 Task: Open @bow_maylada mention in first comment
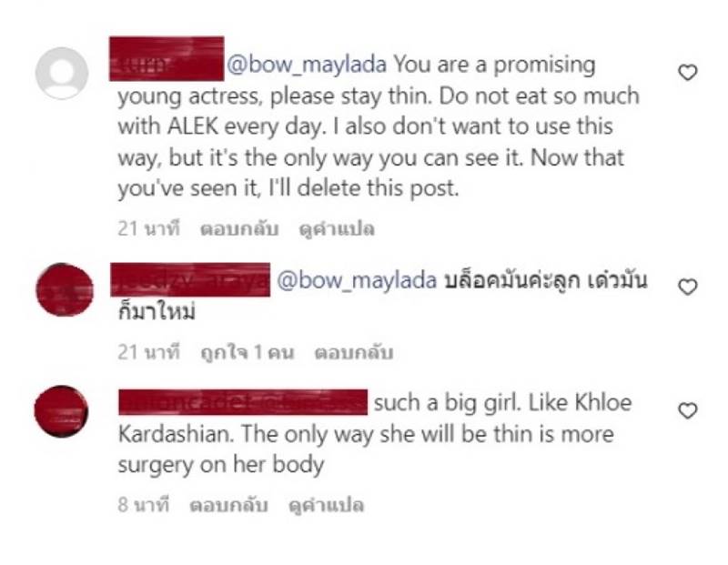tap(307, 65)
